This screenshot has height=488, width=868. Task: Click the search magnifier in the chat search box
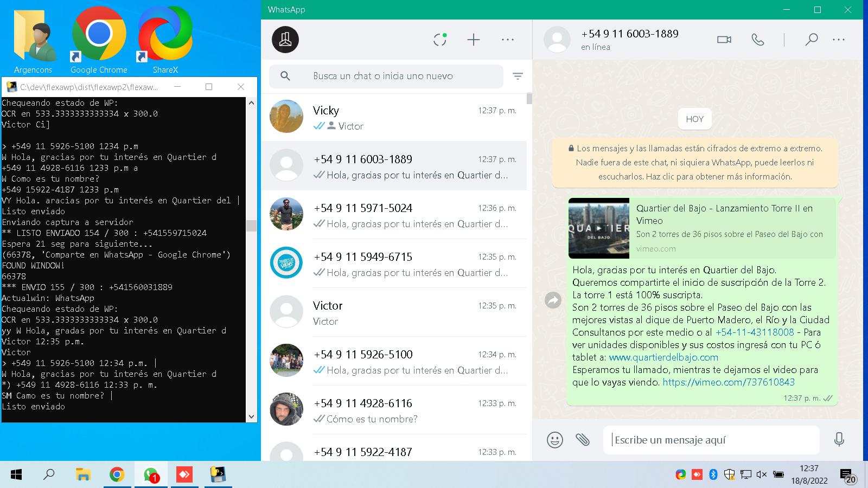pyautogui.click(x=285, y=76)
